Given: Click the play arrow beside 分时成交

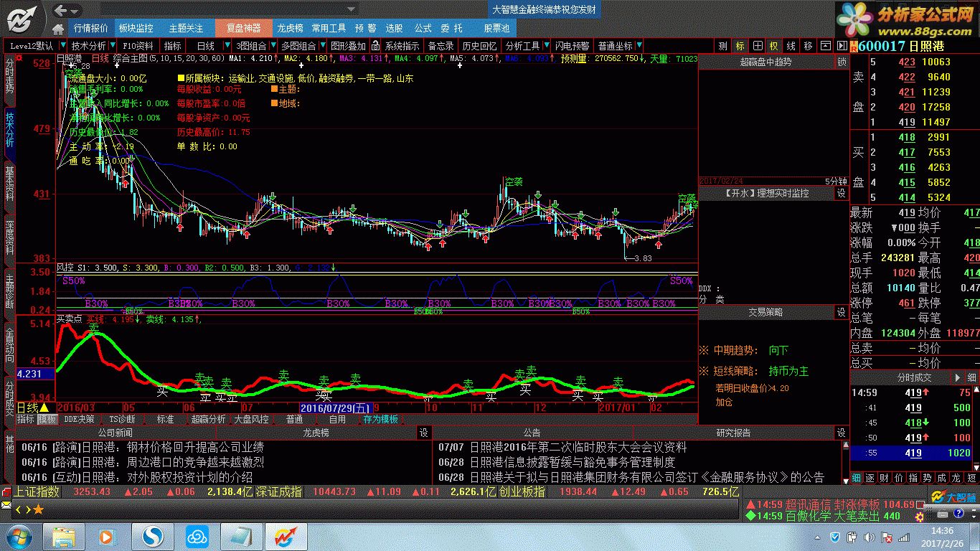Looking at the screenshot, I should tap(958, 377).
